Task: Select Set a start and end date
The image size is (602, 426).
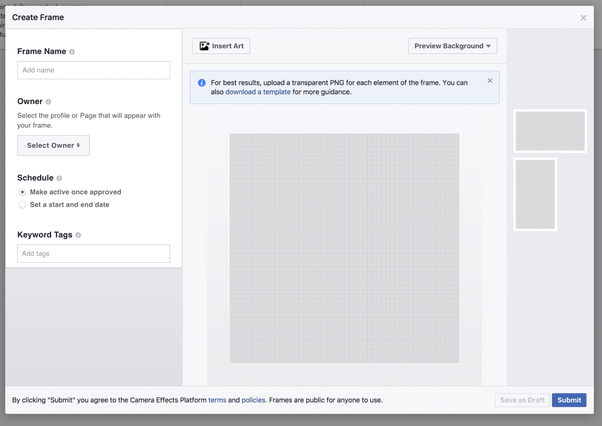Action: coord(23,205)
